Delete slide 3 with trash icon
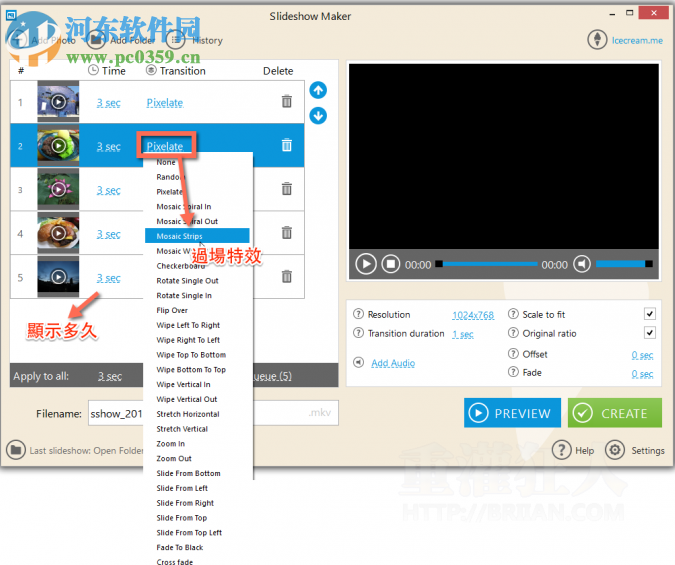 (x=287, y=189)
